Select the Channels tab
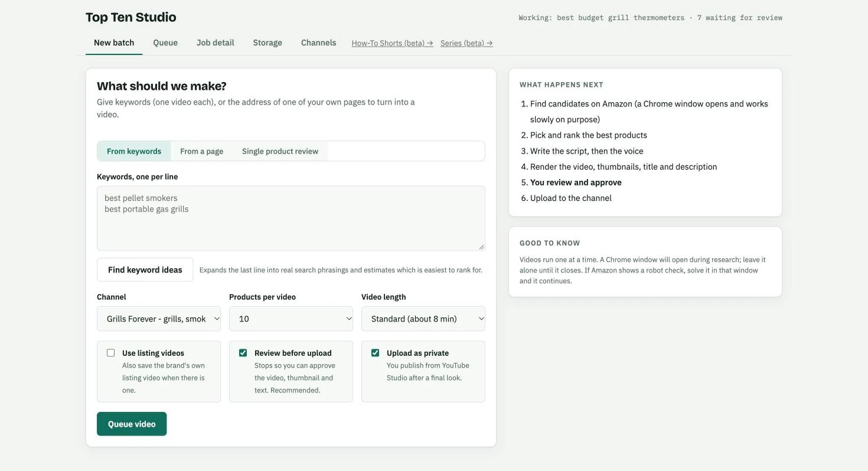 319,43
